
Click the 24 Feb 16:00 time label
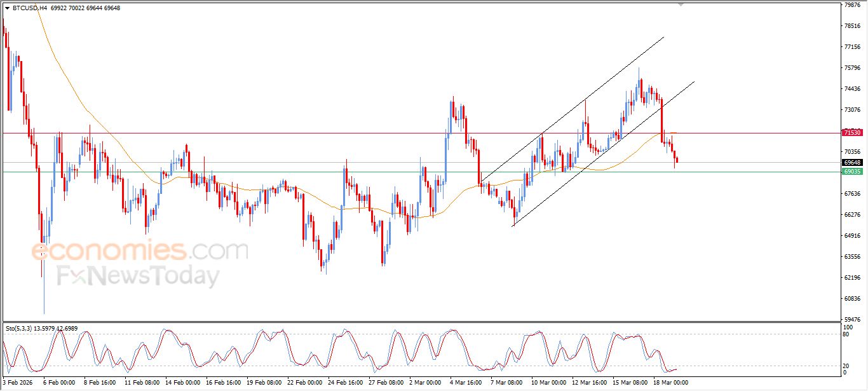346,383
